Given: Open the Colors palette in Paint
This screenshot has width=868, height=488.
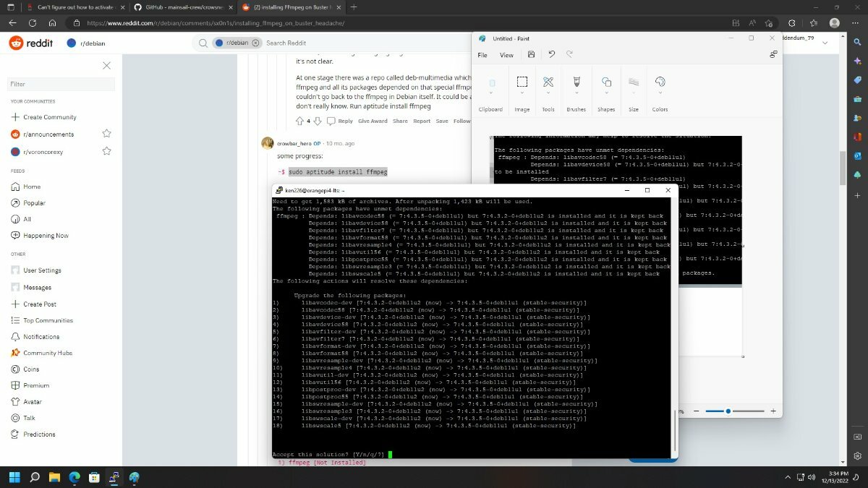Looking at the screenshot, I should coord(660,94).
